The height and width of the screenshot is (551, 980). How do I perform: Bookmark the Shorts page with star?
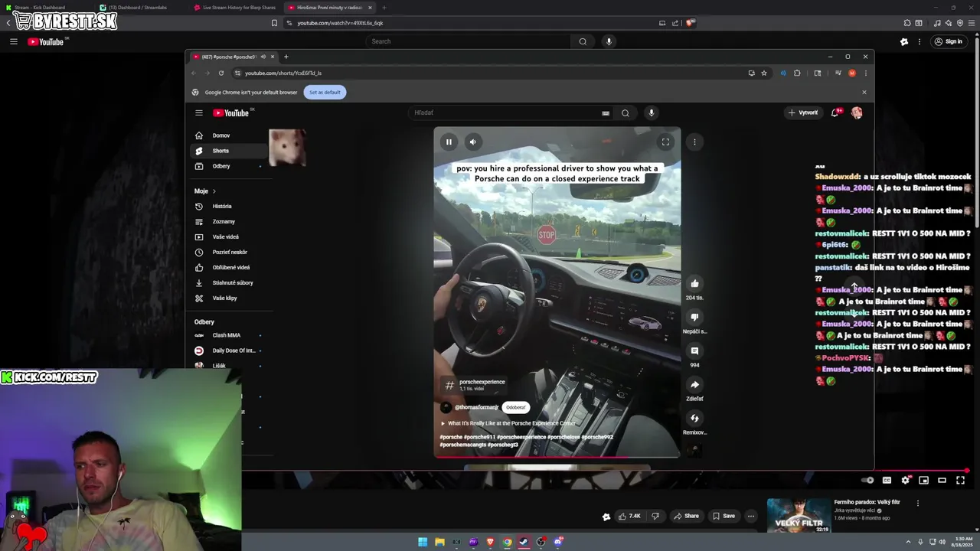point(764,73)
